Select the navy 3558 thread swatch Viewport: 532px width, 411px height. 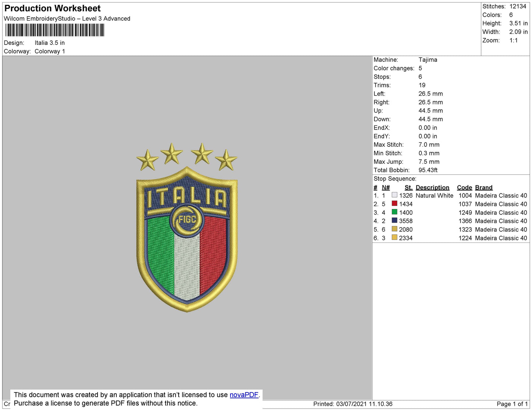[x=394, y=220]
